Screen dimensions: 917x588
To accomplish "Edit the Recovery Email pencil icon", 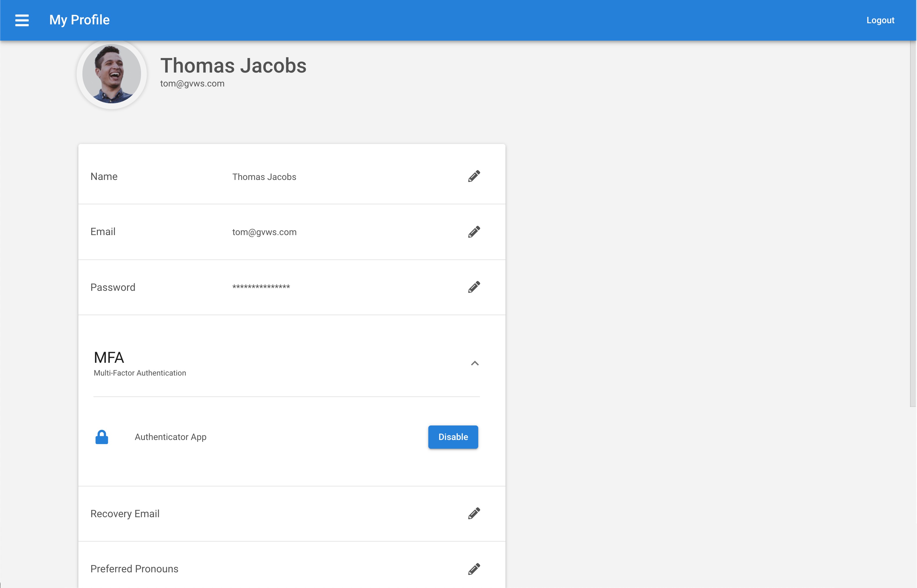I will [x=474, y=513].
